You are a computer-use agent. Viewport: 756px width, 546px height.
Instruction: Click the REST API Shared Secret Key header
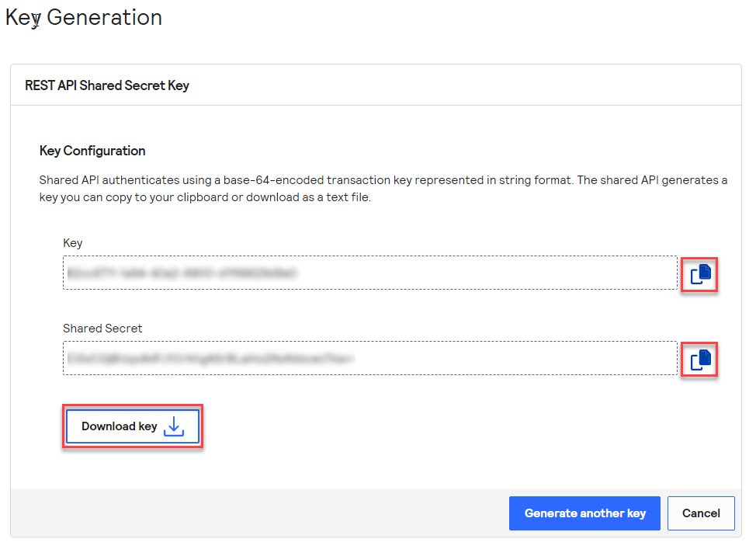coord(106,85)
